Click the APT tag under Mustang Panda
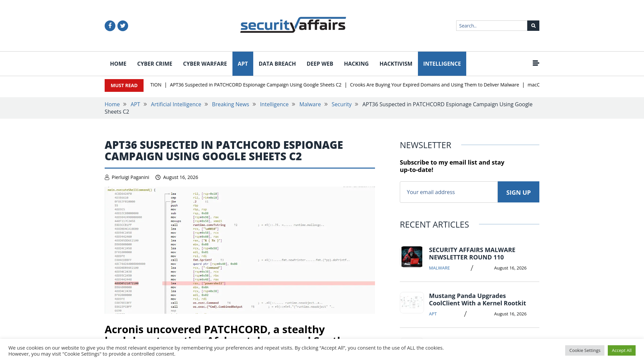The width and height of the screenshot is (644, 362). click(x=433, y=314)
